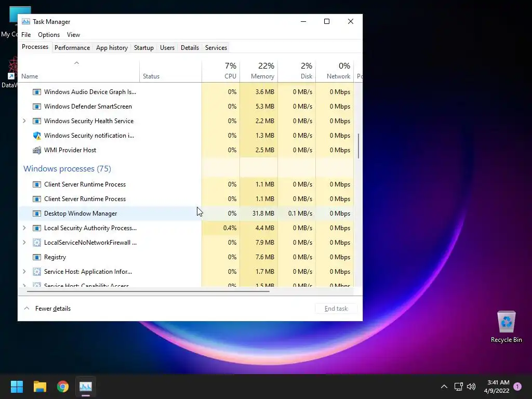Click the Task Manager taskbar icon
The image size is (532, 399).
point(86,387)
